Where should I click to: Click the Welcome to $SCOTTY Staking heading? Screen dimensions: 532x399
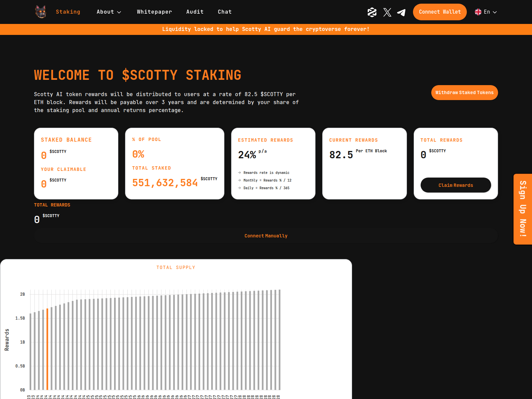click(138, 75)
